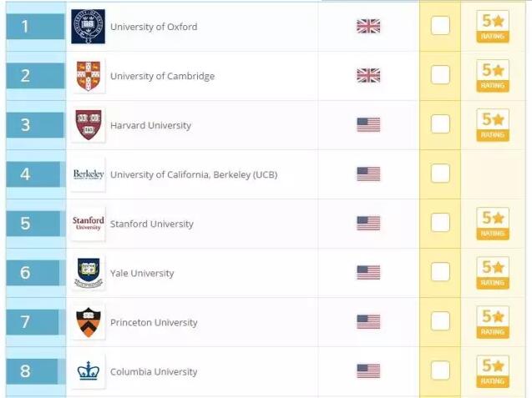
Task: Open the Yale University link
Action: (x=143, y=273)
